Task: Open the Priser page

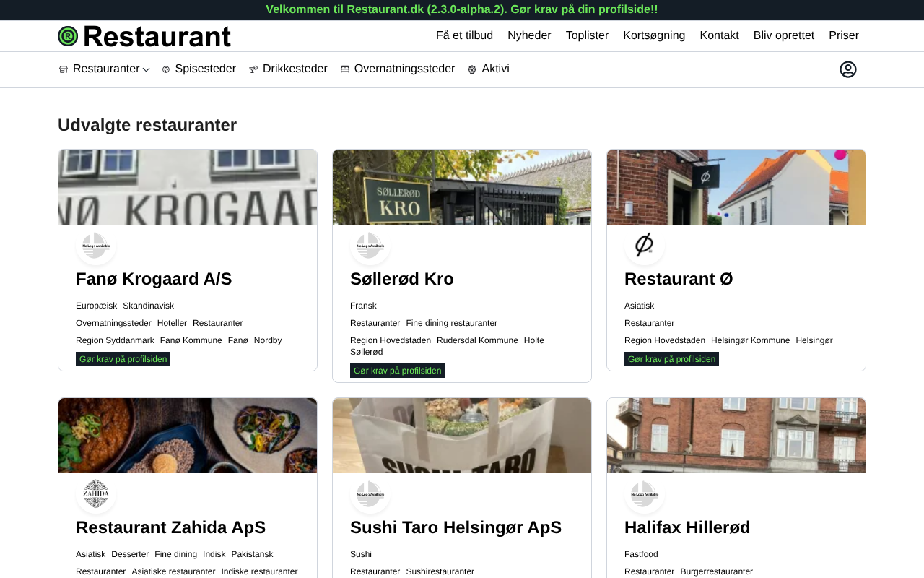Action: pos(844,35)
